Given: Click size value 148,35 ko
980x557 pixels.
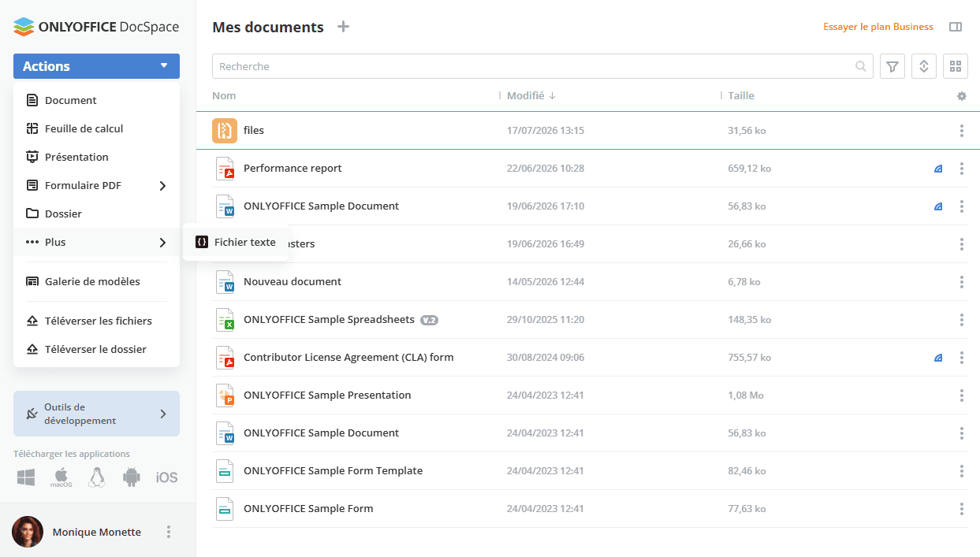Looking at the screenshot, I should pos(750,320).
